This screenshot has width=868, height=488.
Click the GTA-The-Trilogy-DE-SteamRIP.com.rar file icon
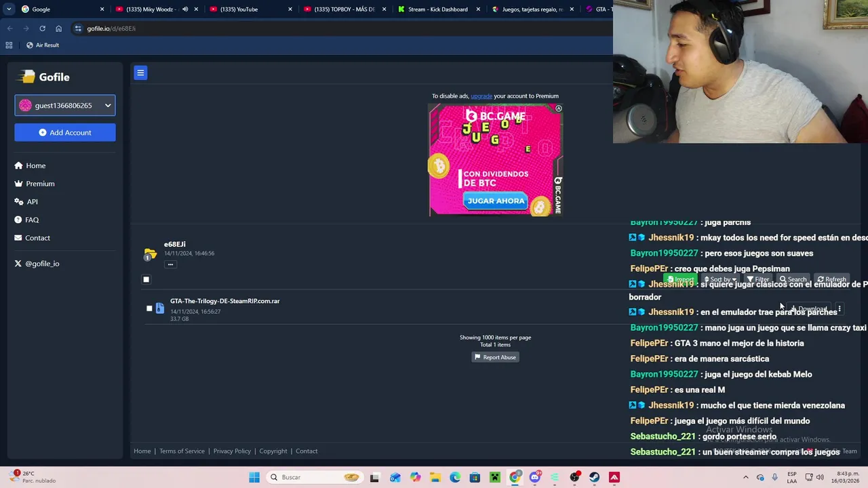[x=160, y=308]
